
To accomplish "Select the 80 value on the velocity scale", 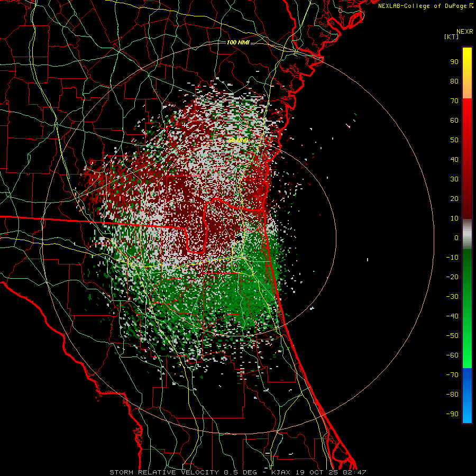I will [x=454, y=81].
